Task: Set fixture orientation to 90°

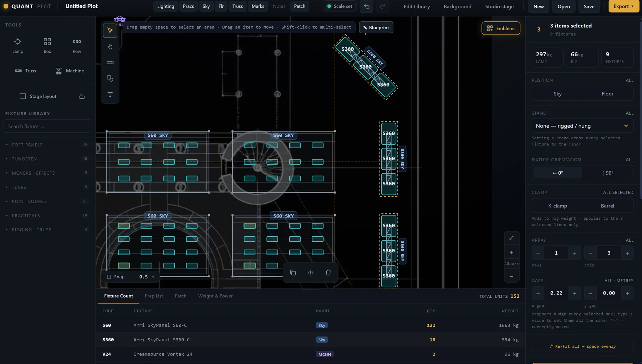Action: [607, 173]
